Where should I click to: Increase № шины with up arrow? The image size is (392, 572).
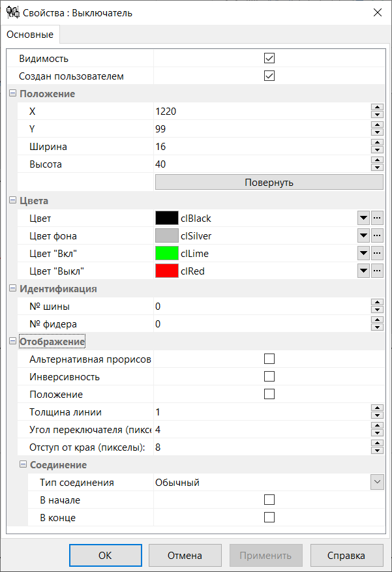(377, 303)
